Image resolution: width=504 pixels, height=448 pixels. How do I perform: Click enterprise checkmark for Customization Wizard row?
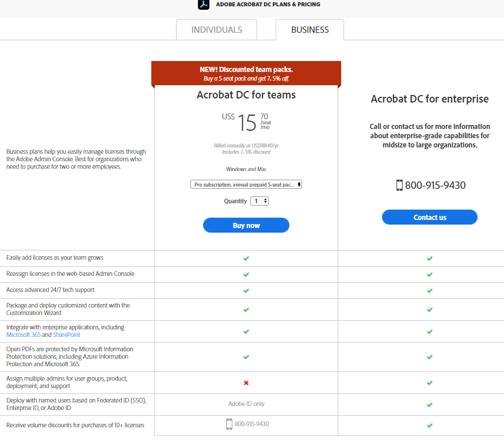[430, 309]
